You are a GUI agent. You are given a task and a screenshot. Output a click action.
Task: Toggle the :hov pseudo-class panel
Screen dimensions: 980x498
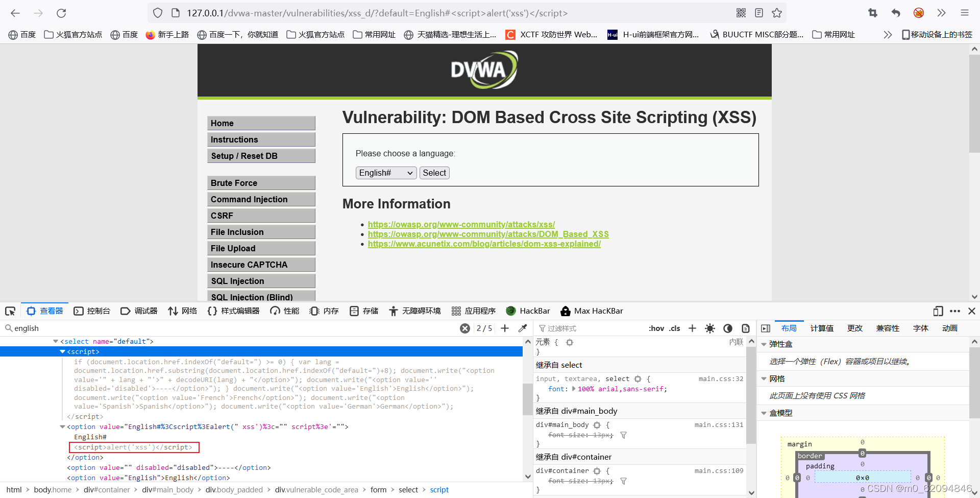pyautogui.click(x=656, y=328)
